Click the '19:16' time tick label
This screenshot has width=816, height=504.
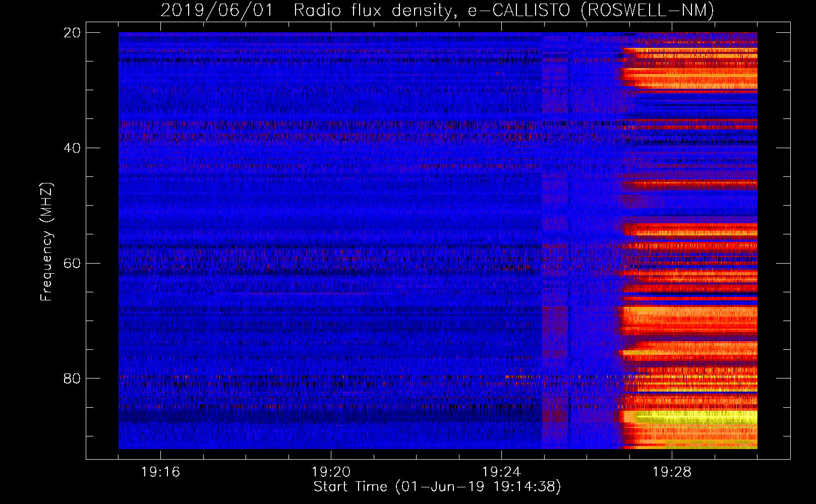[x=160, y=472]
